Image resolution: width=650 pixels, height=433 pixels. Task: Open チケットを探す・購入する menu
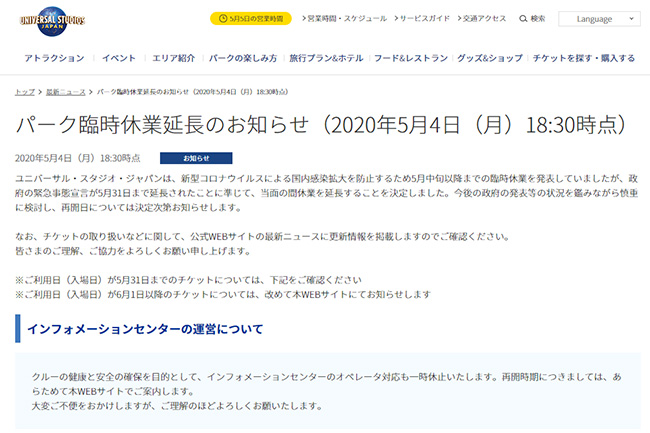pyautogui.click(x=584, y=58)
